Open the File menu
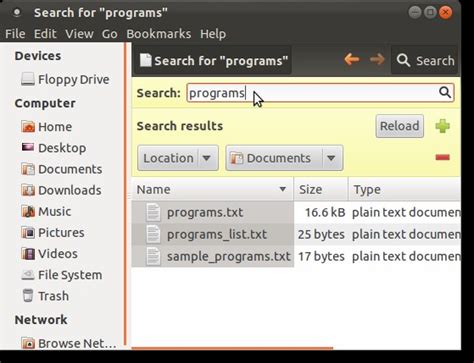The width and height of the screenshot is (474, 363). (x=15, y=34)
